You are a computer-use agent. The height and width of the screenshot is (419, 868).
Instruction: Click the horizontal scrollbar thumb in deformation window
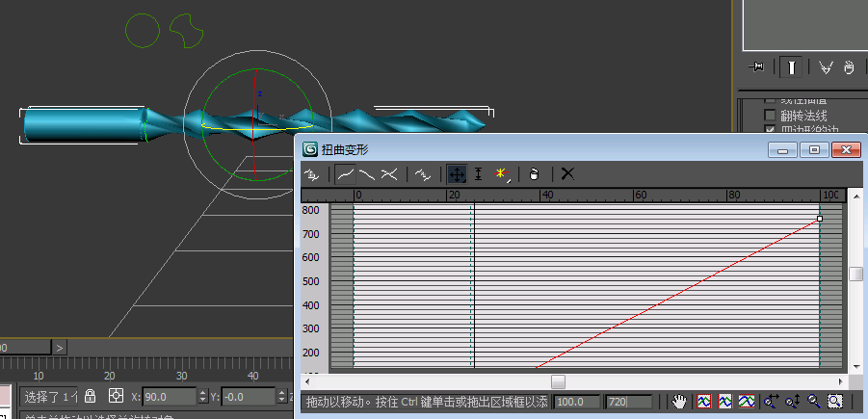point(558,381)
